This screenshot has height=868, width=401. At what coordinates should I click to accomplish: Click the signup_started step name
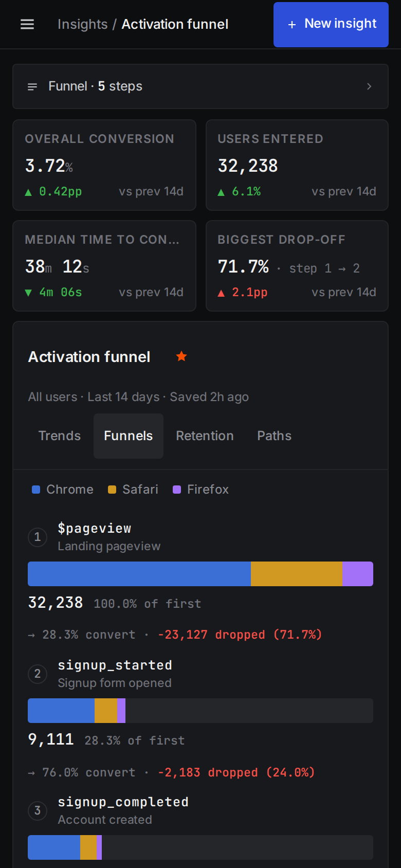(x=115, y=665)
